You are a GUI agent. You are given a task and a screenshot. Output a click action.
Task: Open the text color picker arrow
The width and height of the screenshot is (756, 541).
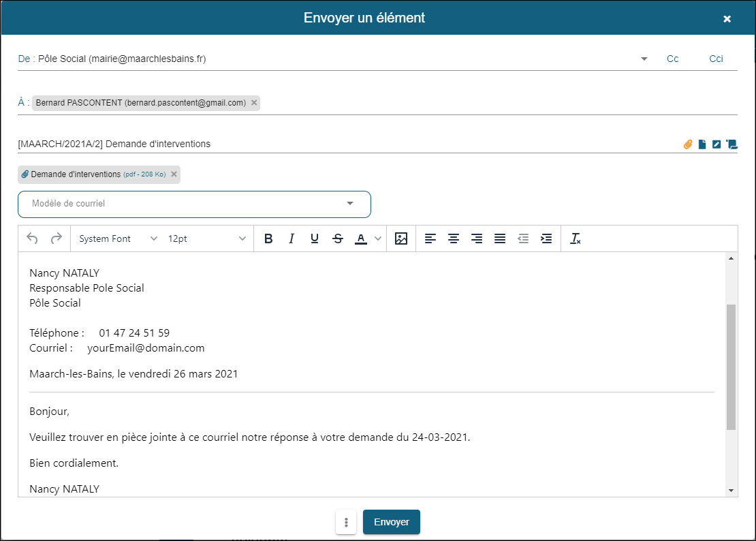(378, 238)
